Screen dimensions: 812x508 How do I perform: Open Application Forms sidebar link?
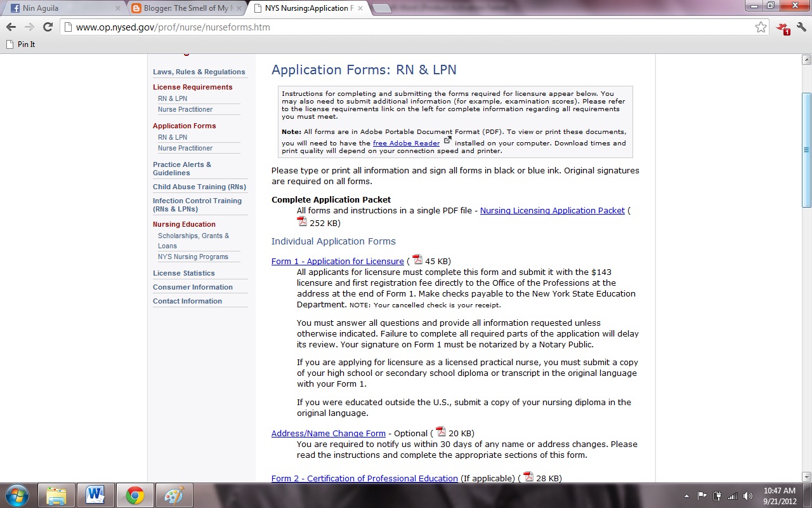pyautogui.click(x=185, y=126)
